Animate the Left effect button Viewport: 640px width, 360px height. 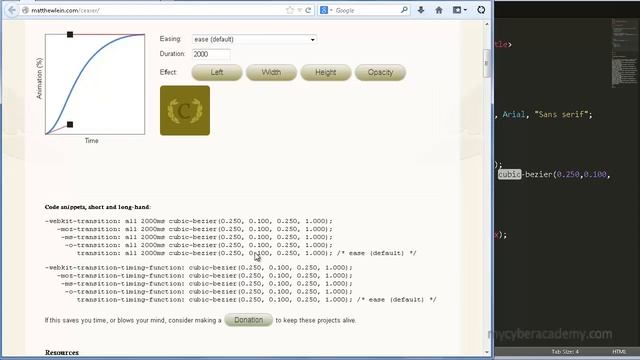[x=217, y=72]
